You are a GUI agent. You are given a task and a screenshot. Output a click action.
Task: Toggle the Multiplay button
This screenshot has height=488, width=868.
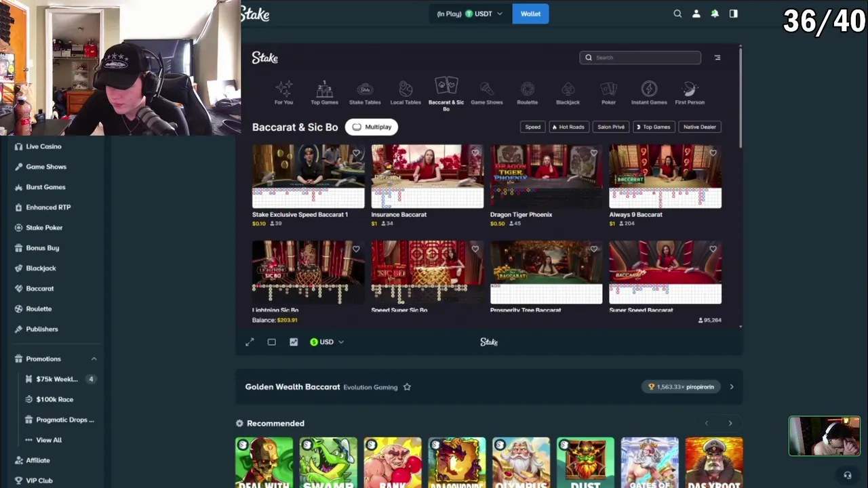[x=372, y=127]
